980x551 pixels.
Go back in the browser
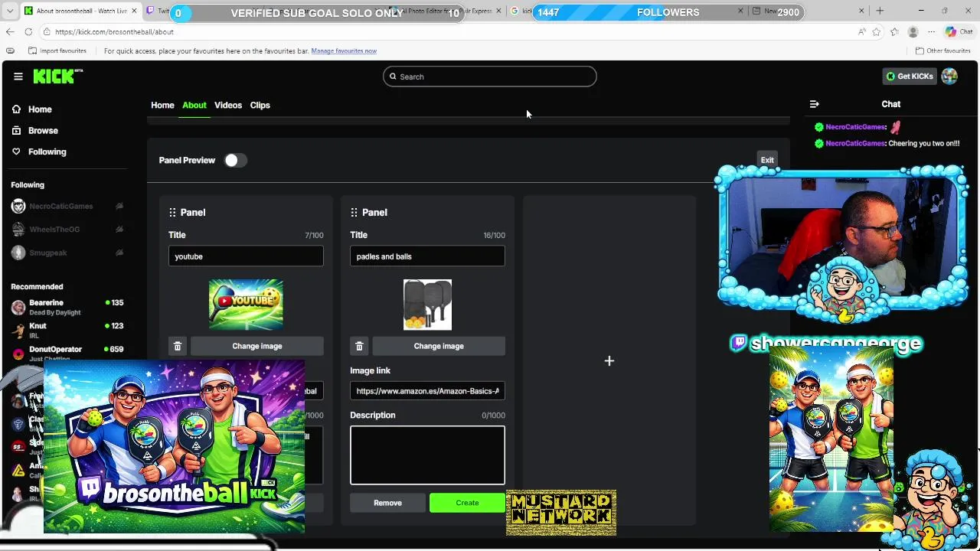click(9, 31)
